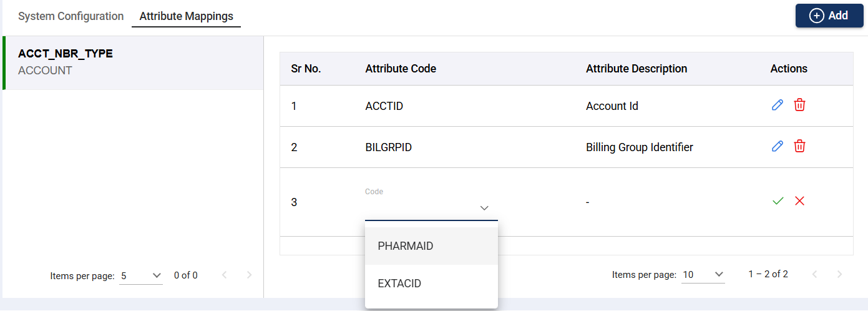Screen dimensions: 868x311
Task: Click the Add button
Action: point(829,16)
